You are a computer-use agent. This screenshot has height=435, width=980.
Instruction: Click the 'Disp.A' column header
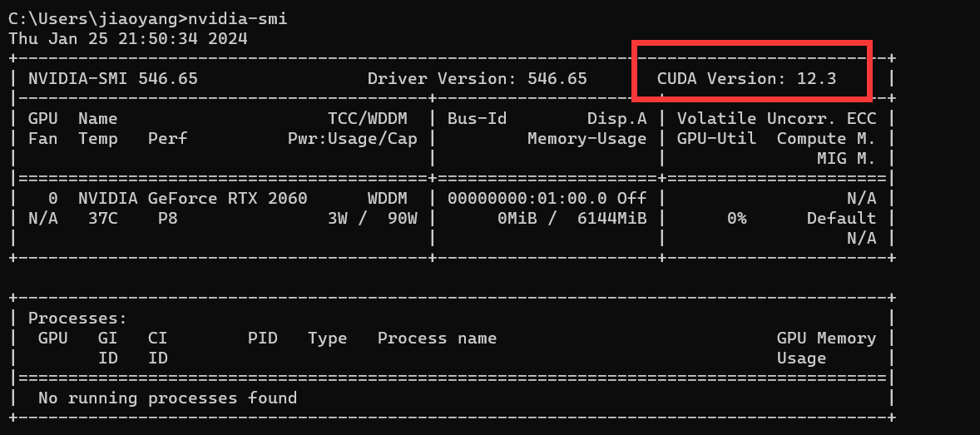pos(617,119)
